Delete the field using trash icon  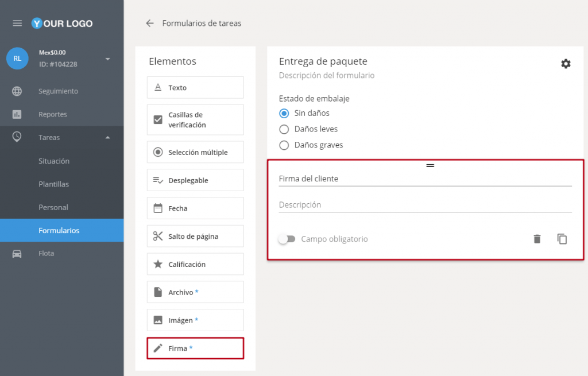(537, 239)
